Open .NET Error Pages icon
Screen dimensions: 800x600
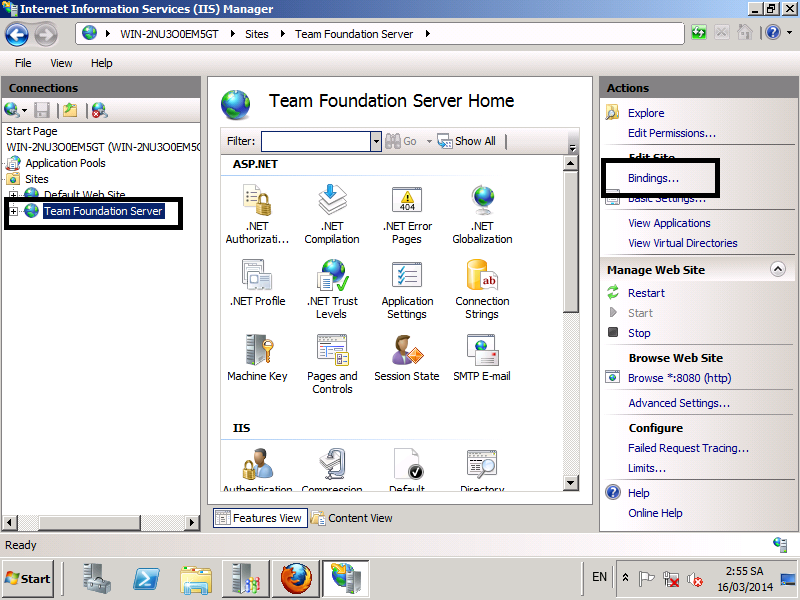click(x=407, y=214)
